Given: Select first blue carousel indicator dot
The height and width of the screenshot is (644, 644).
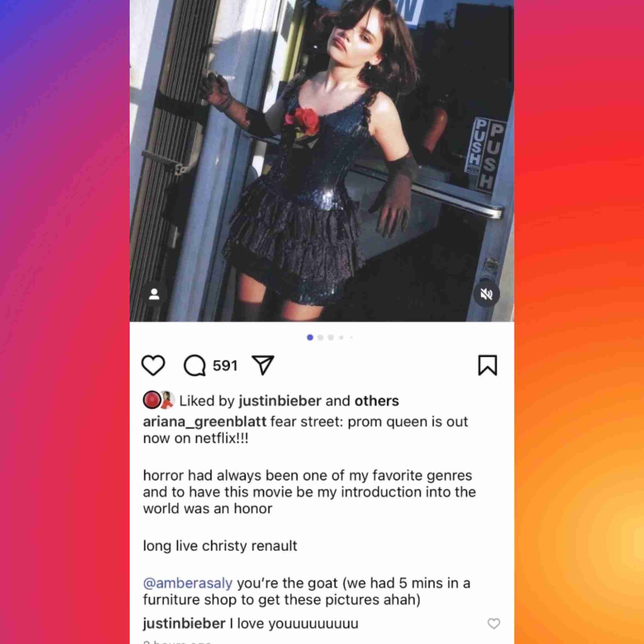Looking at the screenshot, I should coord(310,337).
